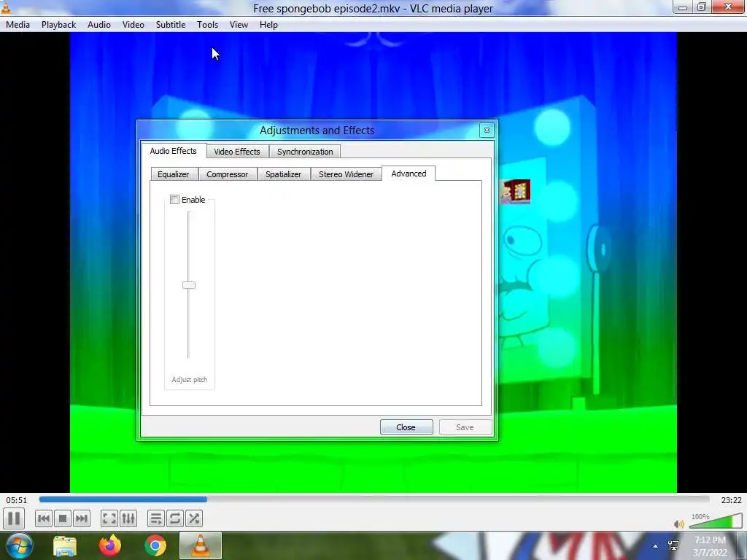Open the Windows Start menu
The image size is (747, 560).
coord(20,545)
